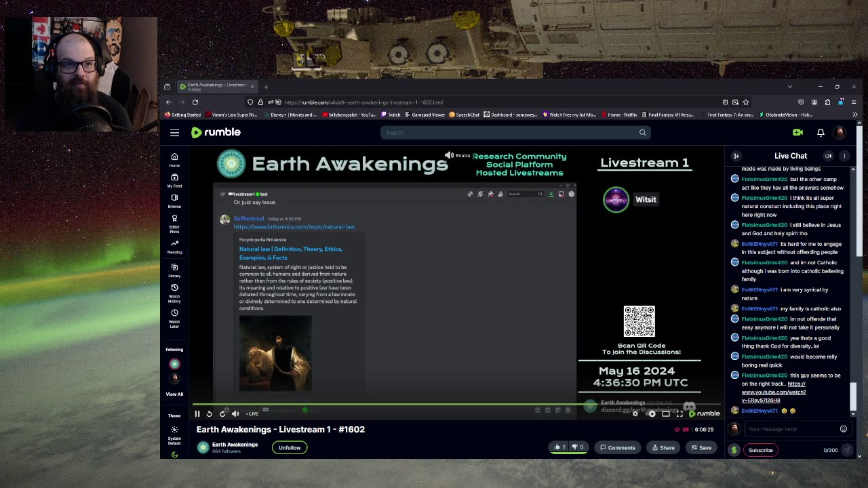Click the green dollar rant icon
Image resolution: width=868 pixels, height=488 pixels.
click(x=734, y=450)
